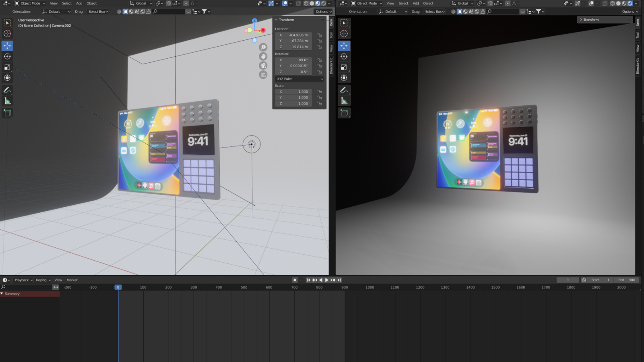This screenshot has height=362, width=644.
Task: Play animation forward in timeline
Action: click(326, 280)
